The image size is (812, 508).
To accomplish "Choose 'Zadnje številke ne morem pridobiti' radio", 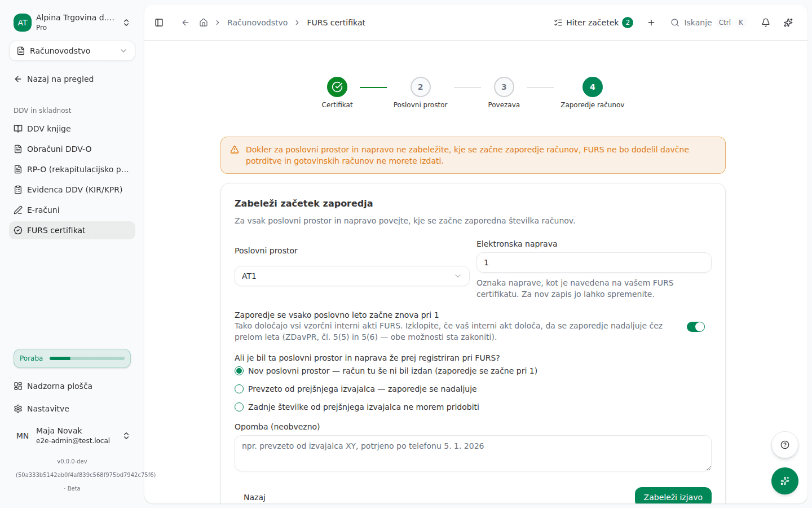I will point(239,407).
